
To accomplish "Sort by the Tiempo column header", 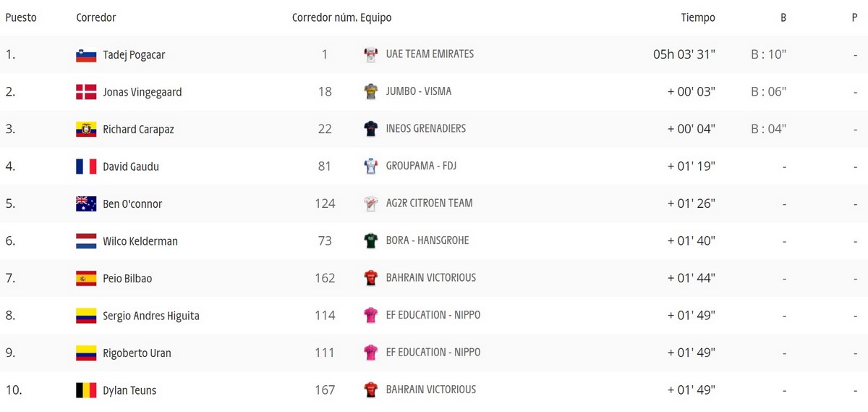I will (x=697, y=17).
